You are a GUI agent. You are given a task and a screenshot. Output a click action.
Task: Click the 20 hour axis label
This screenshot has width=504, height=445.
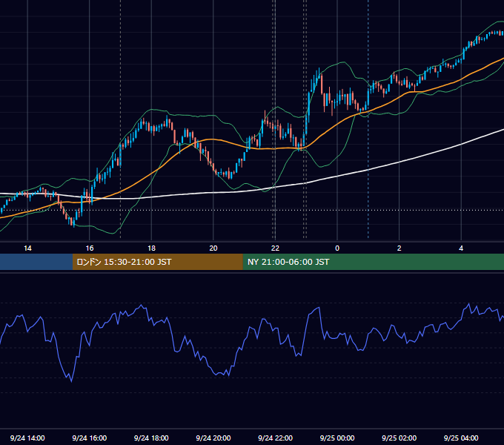tap(213, 248)
